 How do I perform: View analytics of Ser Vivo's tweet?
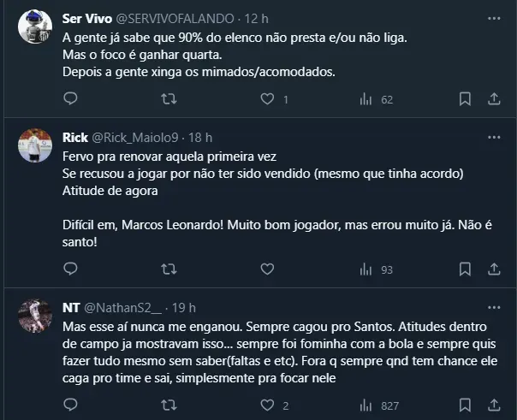365,99
